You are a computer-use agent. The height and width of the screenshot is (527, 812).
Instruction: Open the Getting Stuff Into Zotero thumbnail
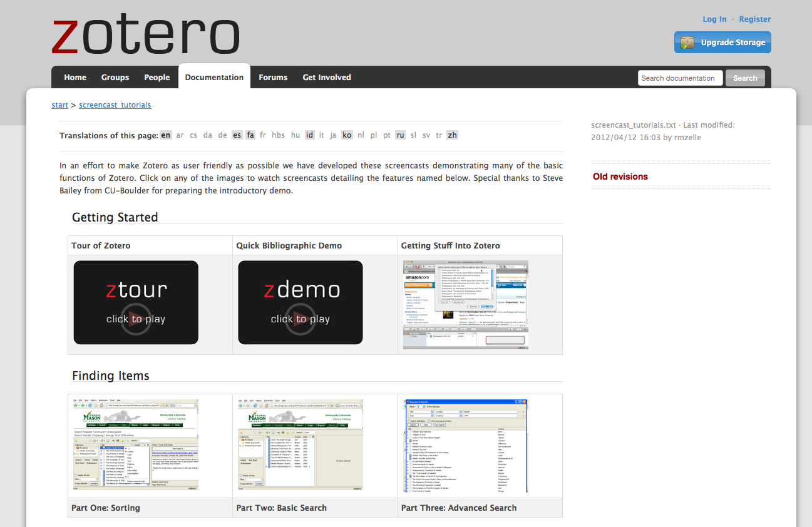[466, 305]
